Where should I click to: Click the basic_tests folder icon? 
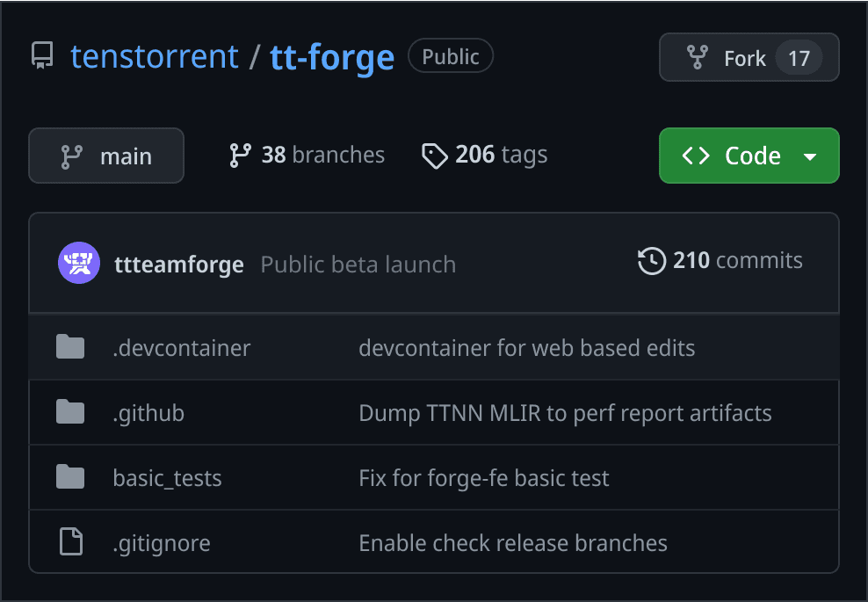(x=70, y=477)
